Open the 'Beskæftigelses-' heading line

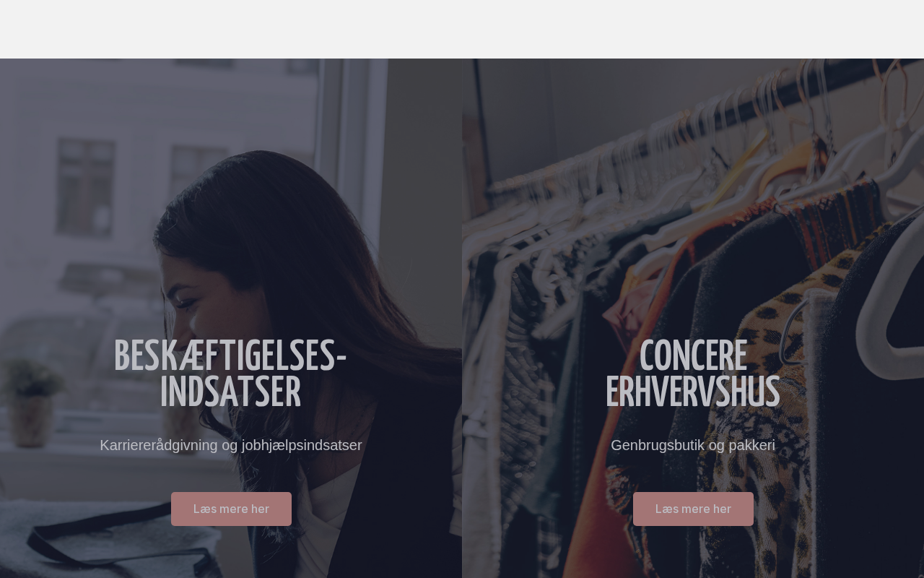tap(231, 357)
